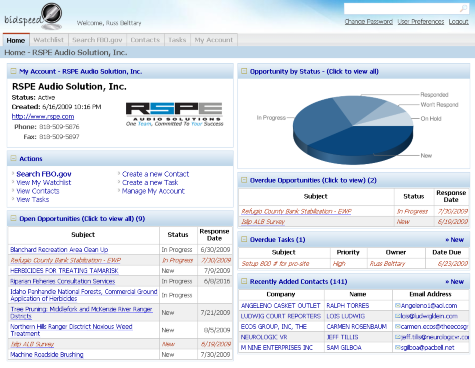
Task: Open the Tasks tab
Action: point(177,40)
